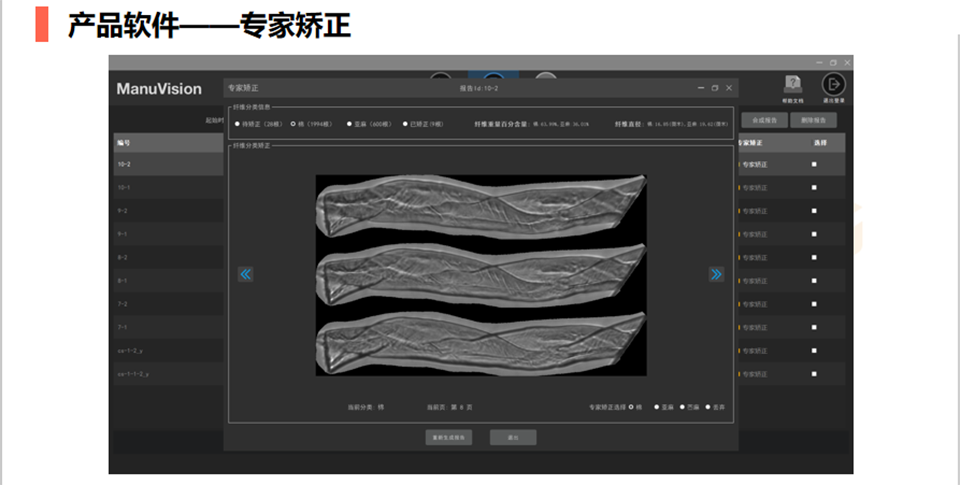960x485 pixels.
Task: Select report row cs-1-2_y in the list
Action: [x=168, y=350]
